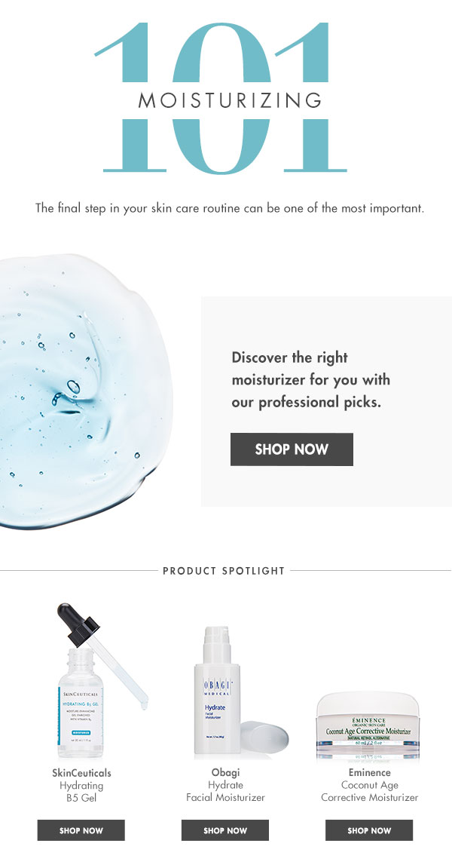Image resolution: width=452 pixels, height=868 pixels.
Task: Click the 'Hydrate Facial Moisturizer' product title
Action: pyautogui.click(x=225, y=791)
